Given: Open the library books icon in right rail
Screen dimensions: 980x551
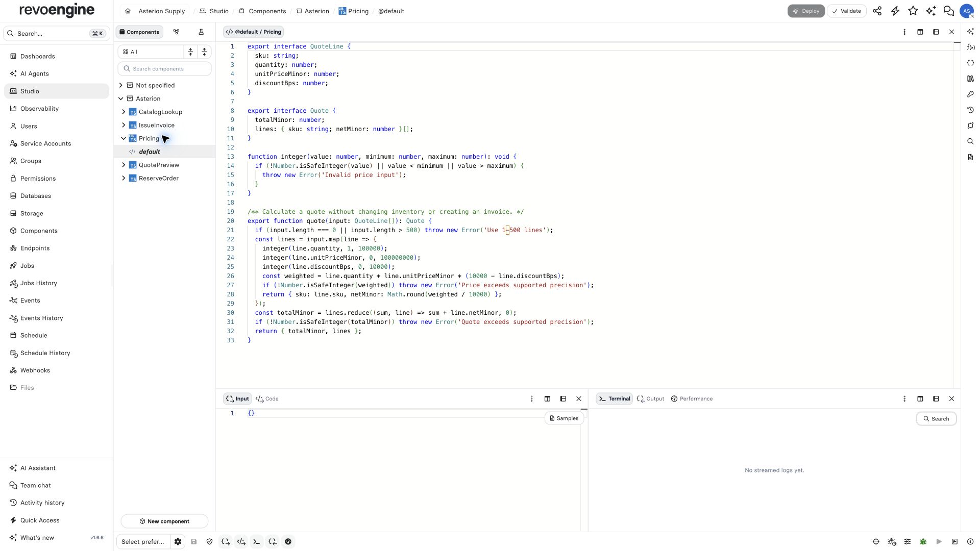Looking at the screenshot, I should coord(970,79).
